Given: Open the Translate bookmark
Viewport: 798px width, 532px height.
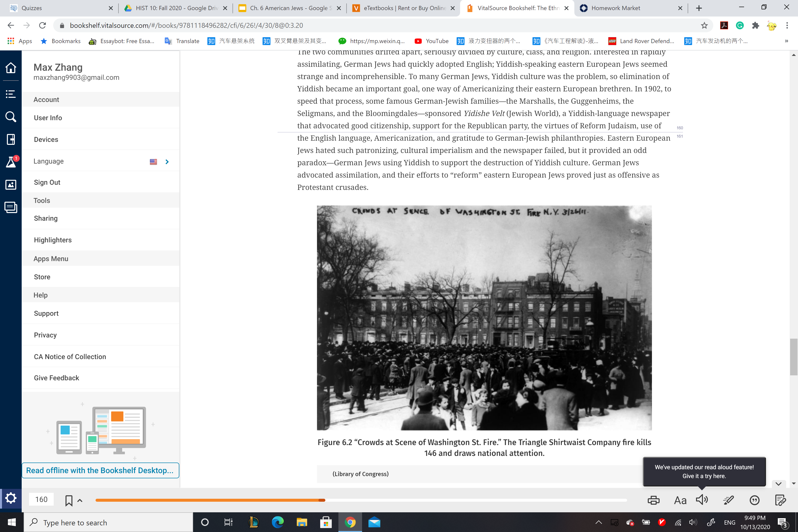Looking at the screenshot, I should click(182, 41).
